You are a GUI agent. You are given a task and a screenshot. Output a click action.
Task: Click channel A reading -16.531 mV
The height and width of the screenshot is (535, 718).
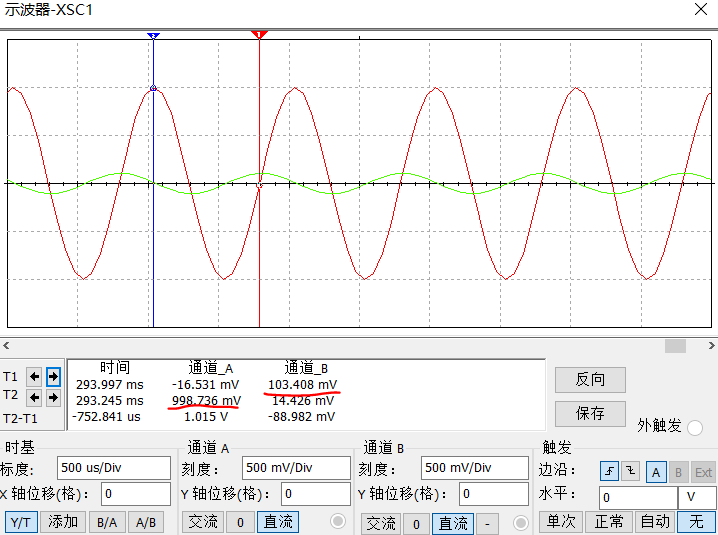click(x=206, y=385)
